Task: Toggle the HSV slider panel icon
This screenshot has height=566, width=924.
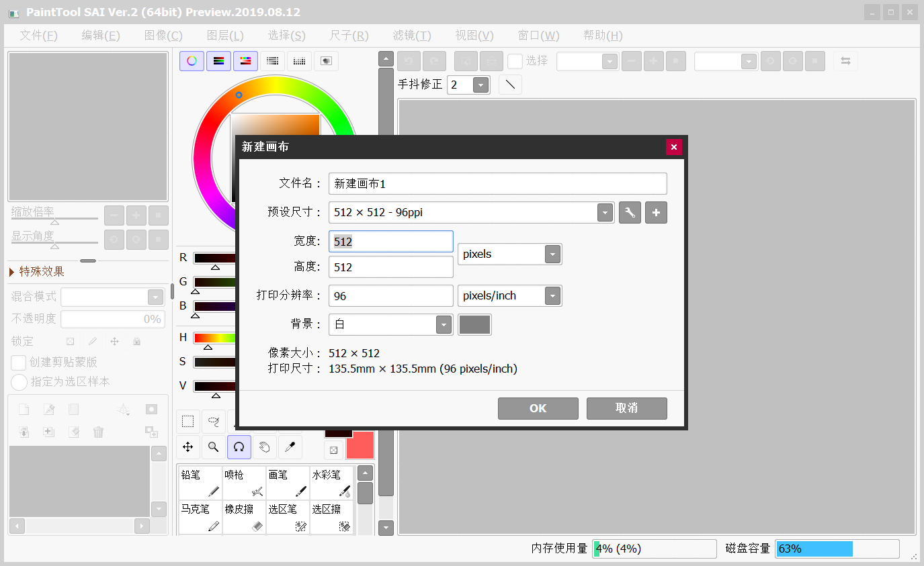Action: (x=245, y=61)
